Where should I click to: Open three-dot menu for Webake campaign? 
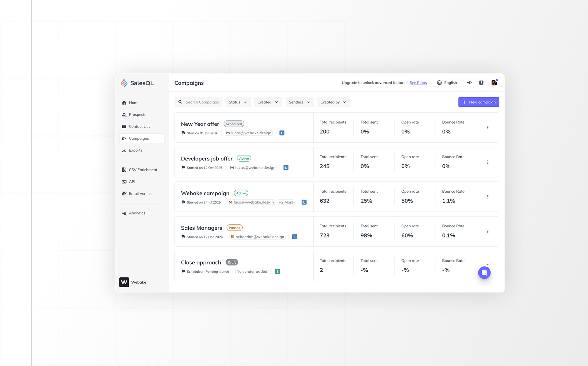click(x=488, y=197)
